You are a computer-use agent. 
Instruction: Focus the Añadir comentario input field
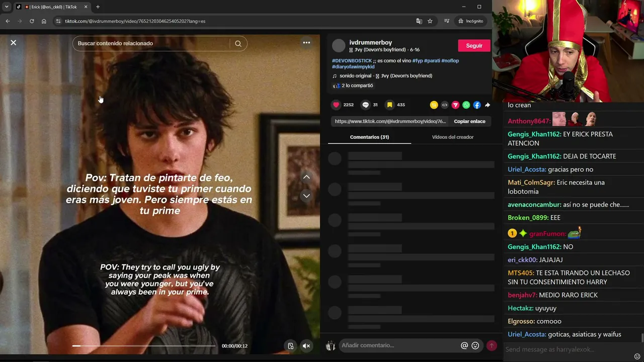tap(399, 345)
